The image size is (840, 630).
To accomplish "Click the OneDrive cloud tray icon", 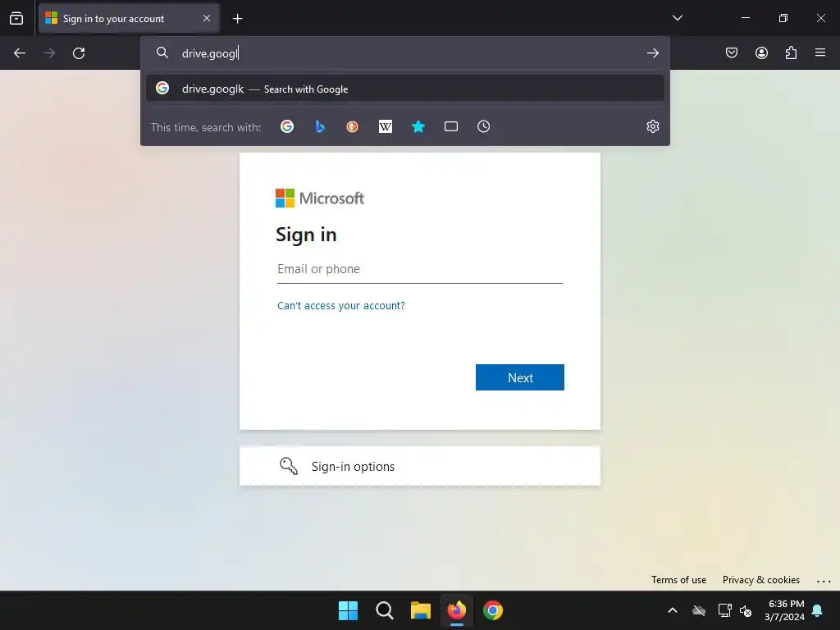I will point(699,610).
